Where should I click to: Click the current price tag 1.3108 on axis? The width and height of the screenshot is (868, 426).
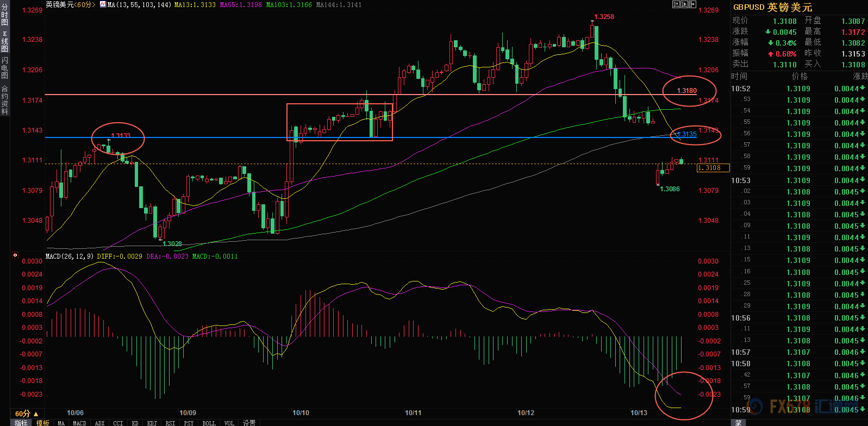coord(713,168)
